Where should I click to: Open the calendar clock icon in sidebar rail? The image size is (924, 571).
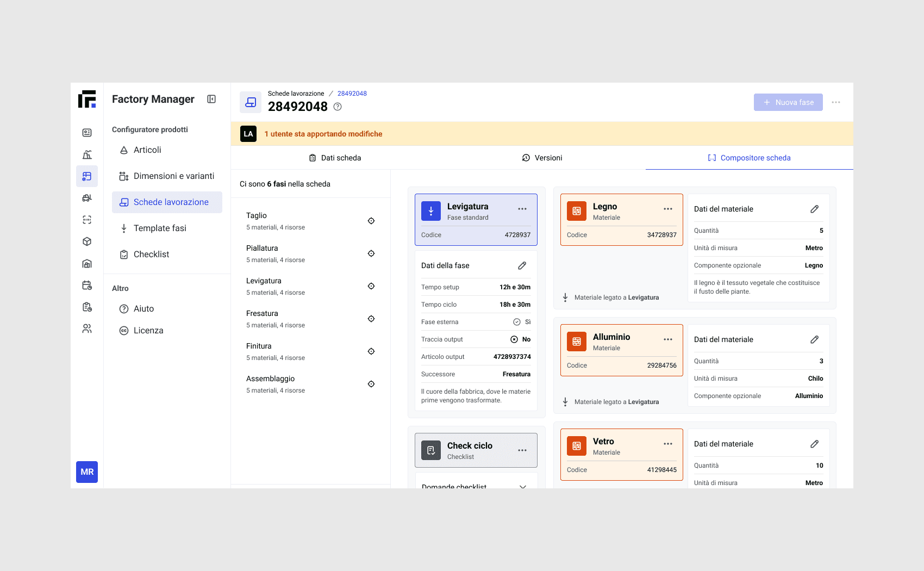87,285
